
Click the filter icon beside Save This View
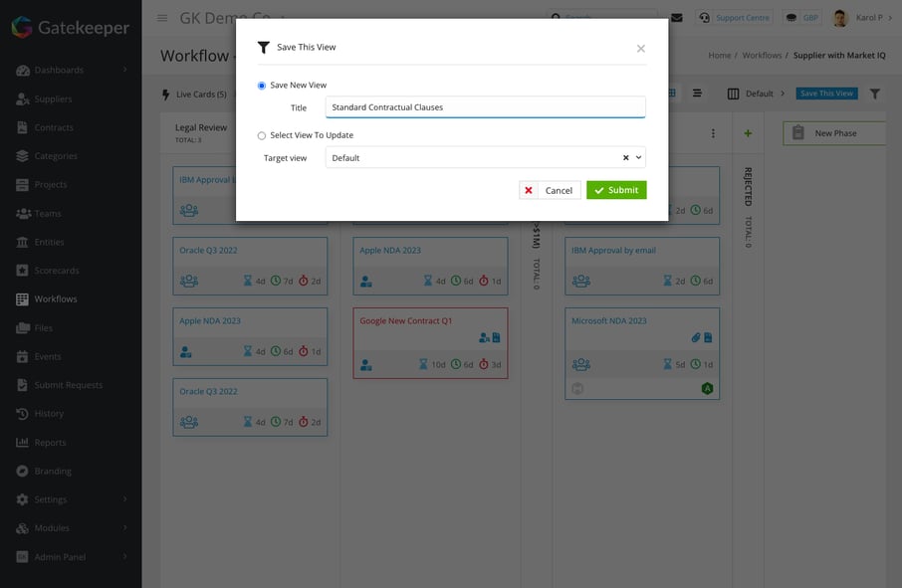[874, 93]
